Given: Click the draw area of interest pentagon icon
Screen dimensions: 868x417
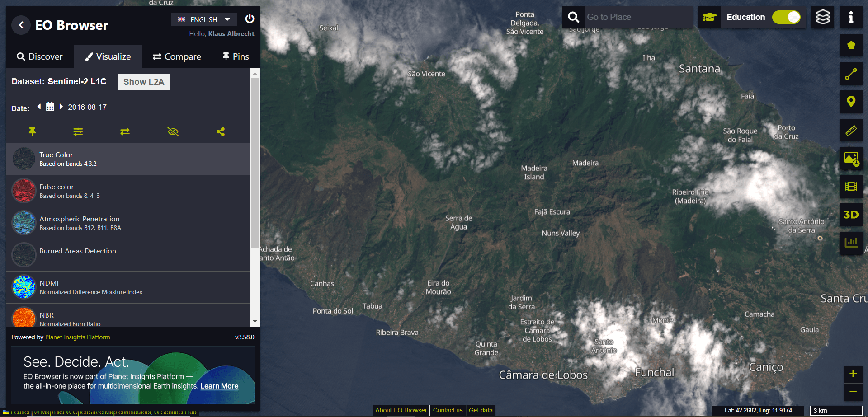Looking at the screenshot, I should [851, 45].
